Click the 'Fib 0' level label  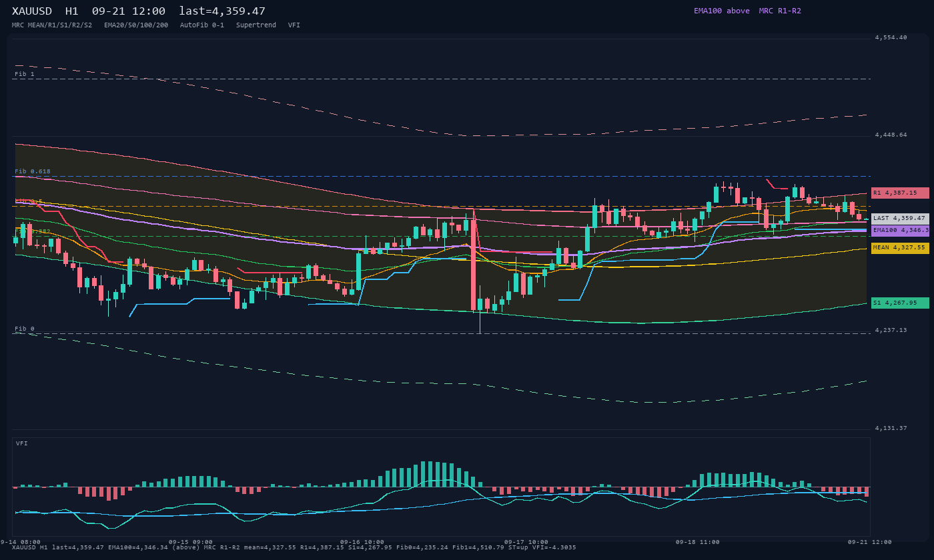(x=25, y=329)
